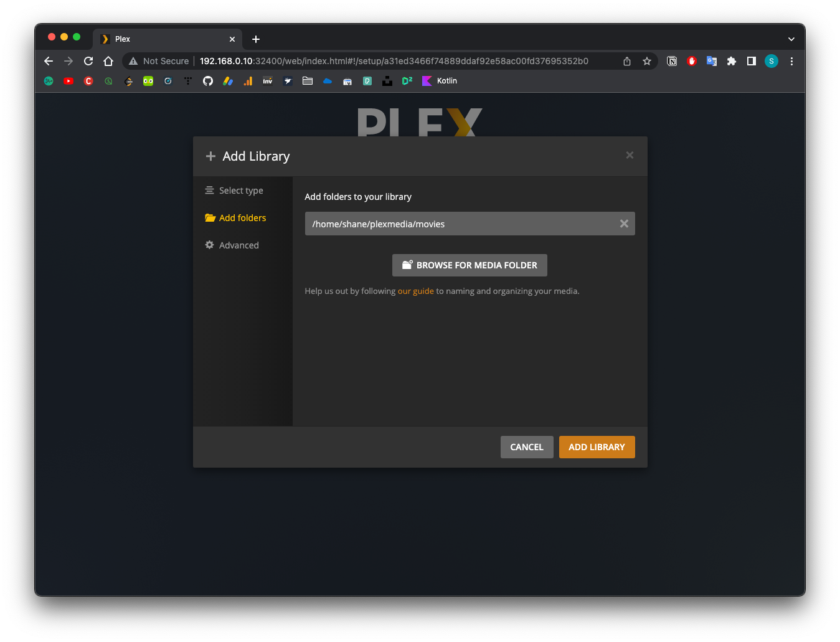Screen dimensions: 840x642
Task: Remove the plexmedia/movies folder entry
Action: click(624, 224)
